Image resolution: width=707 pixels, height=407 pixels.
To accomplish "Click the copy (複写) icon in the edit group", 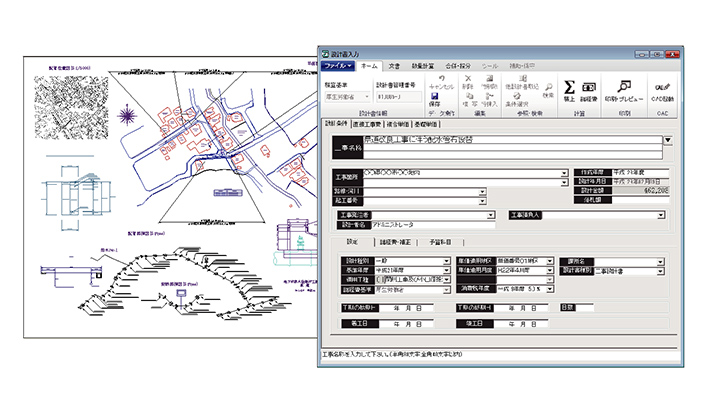I will point(469,96).
